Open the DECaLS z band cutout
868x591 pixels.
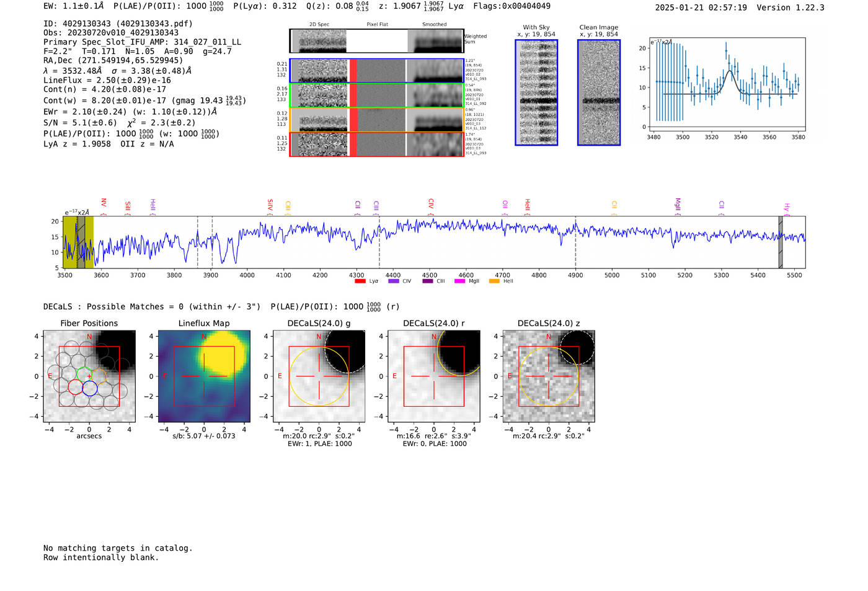549,376
